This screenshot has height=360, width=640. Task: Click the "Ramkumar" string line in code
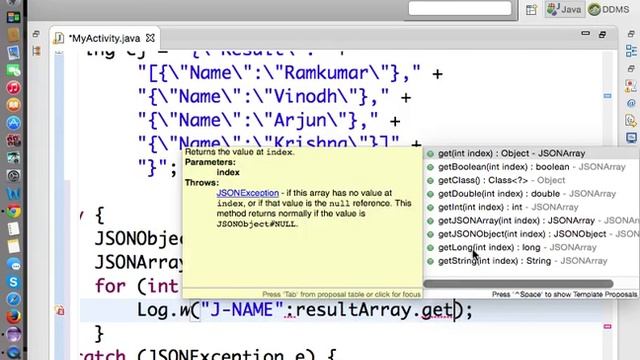point(290,73)
